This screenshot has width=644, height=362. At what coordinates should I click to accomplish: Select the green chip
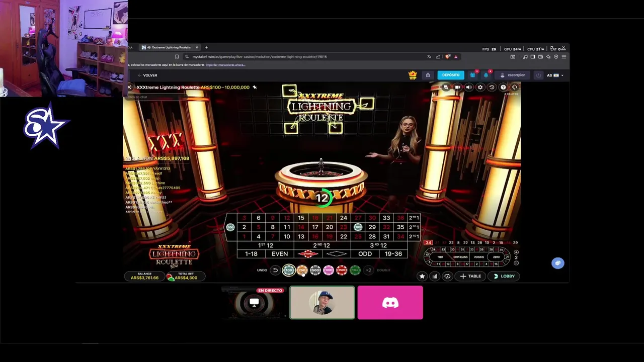click(355, 270)
